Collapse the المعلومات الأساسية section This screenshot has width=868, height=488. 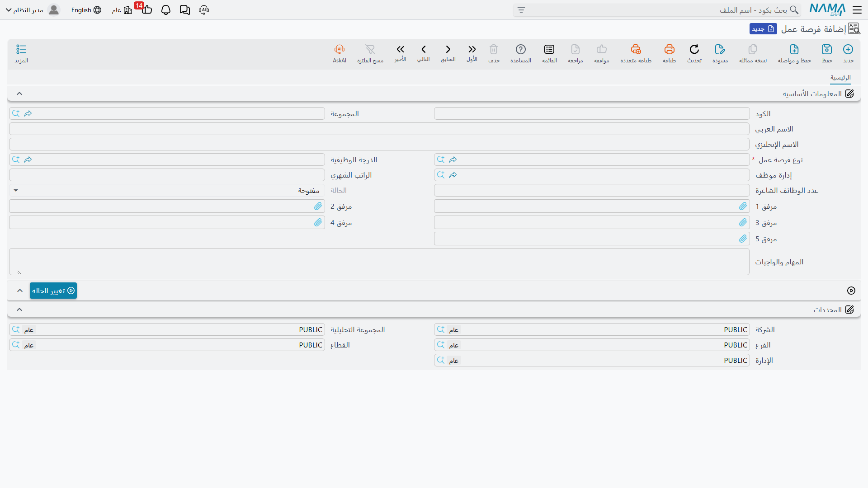(19, 94)
